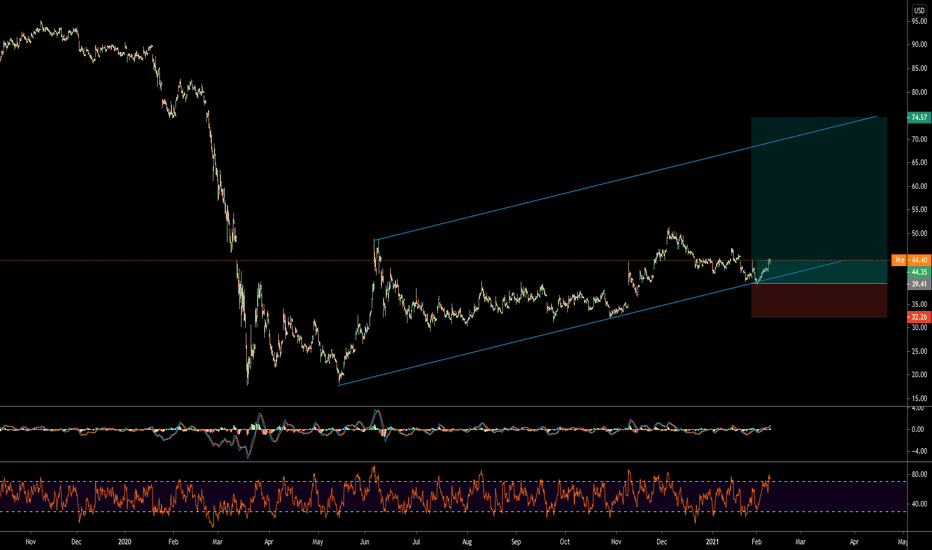Select the orange RSI oscillator line
This screenshot has height=550, width=932.
click(385, 495)
